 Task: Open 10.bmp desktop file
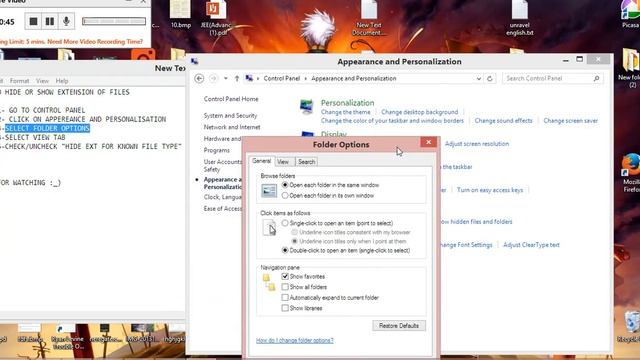click(181, 14)
